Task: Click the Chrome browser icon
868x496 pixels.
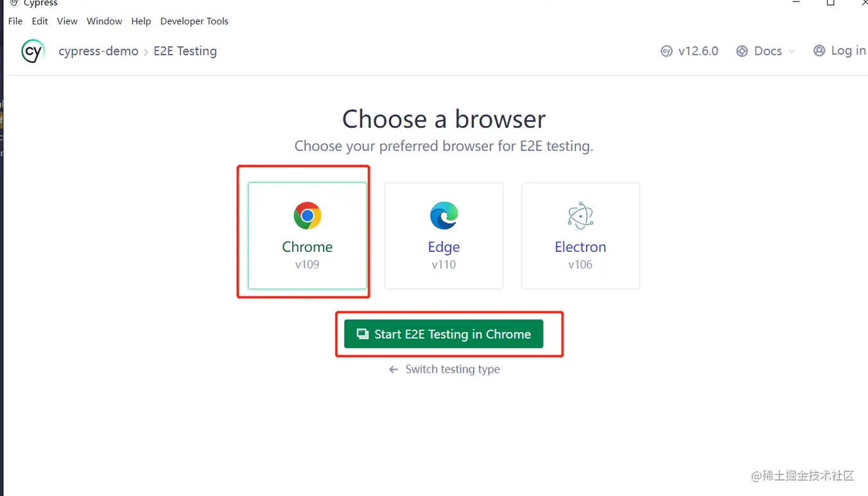Action: [x=308, y=216]
